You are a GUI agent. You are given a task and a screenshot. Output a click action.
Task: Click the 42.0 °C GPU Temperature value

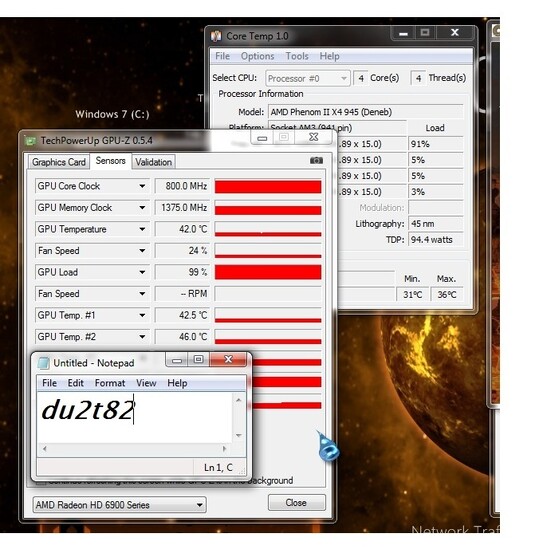pyautogui.click(x=182, y=229)
